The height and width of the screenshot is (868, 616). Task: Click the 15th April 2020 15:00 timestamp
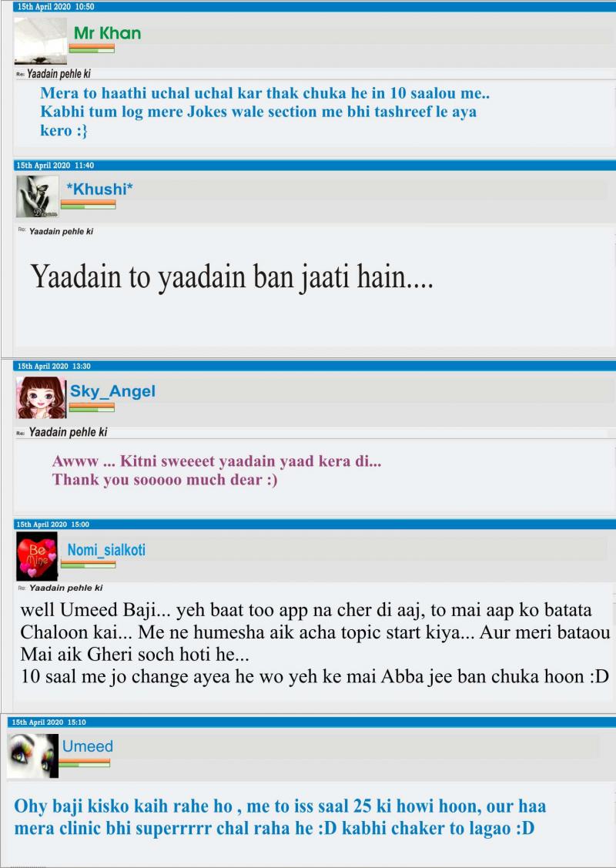pos(52,524)
